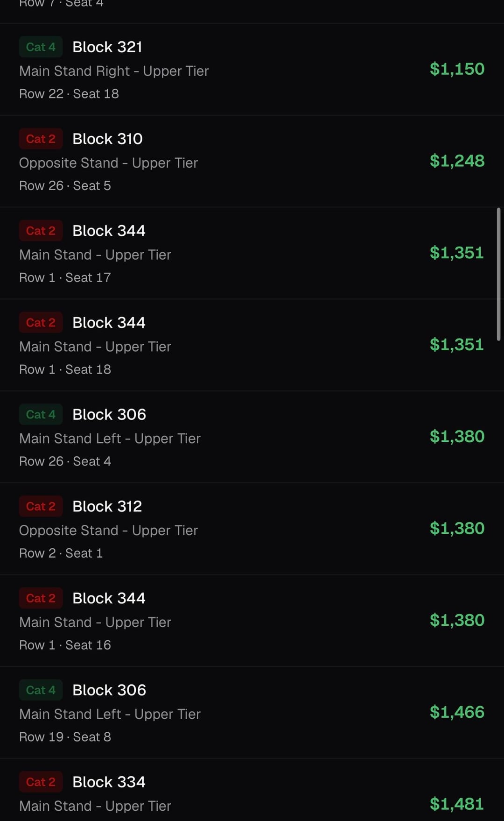Select Block 312 Row 2 Seat 1 ticket

[x=252, y=529]
